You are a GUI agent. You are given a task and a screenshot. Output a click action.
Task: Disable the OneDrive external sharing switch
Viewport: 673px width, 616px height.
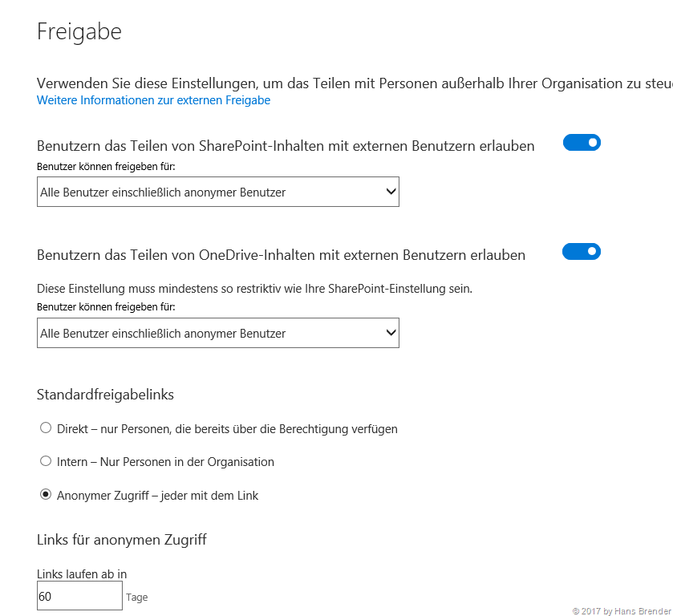pos(582,252)
